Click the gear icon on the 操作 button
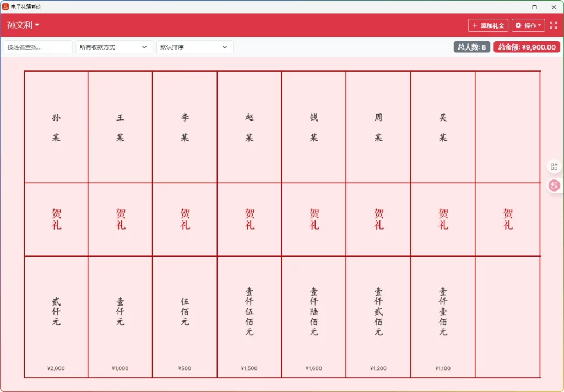Viewport: 564px width, 392px height. 518,25
